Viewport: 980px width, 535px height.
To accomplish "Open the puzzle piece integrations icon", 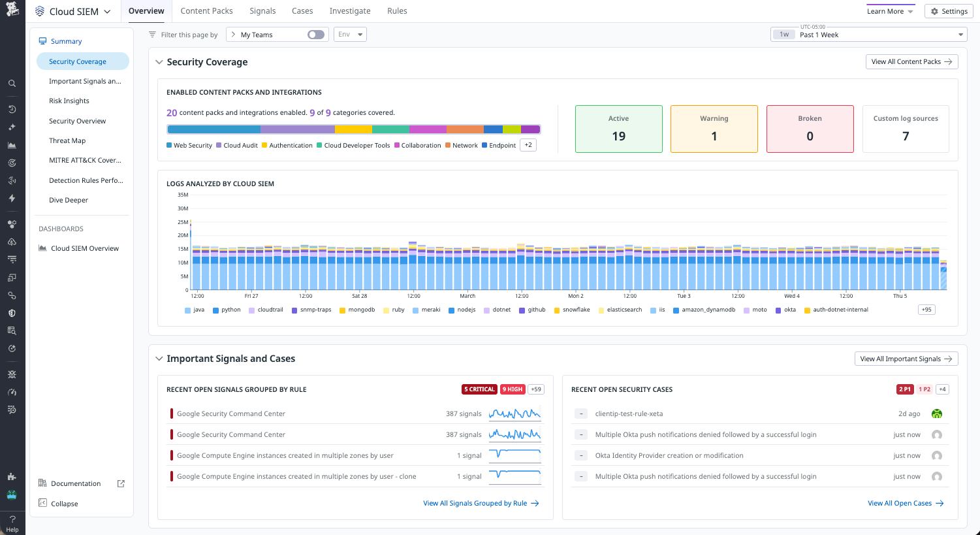I will 12,477.
